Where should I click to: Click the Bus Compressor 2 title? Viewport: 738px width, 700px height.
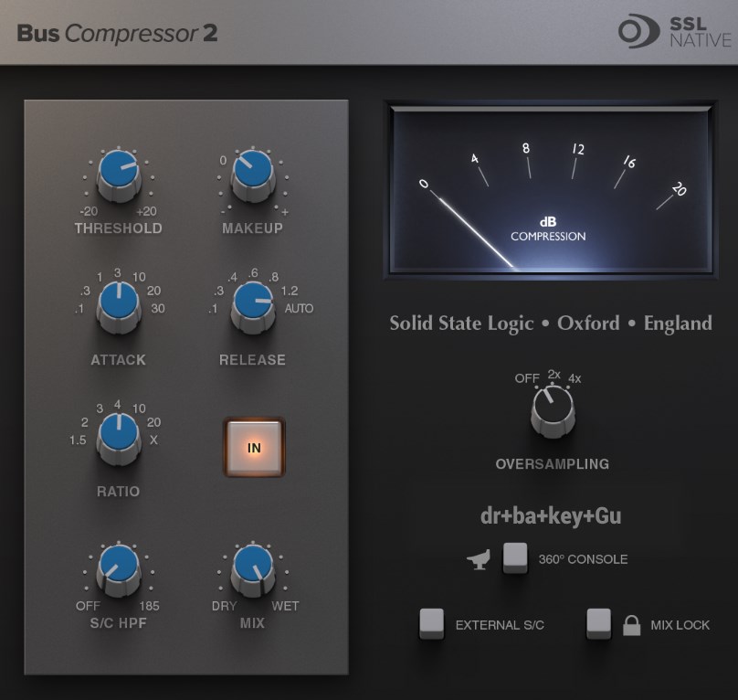click(117, 34)
